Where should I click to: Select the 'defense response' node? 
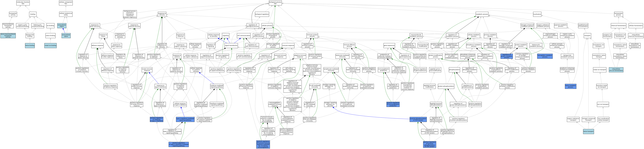(x=97, y=46)
